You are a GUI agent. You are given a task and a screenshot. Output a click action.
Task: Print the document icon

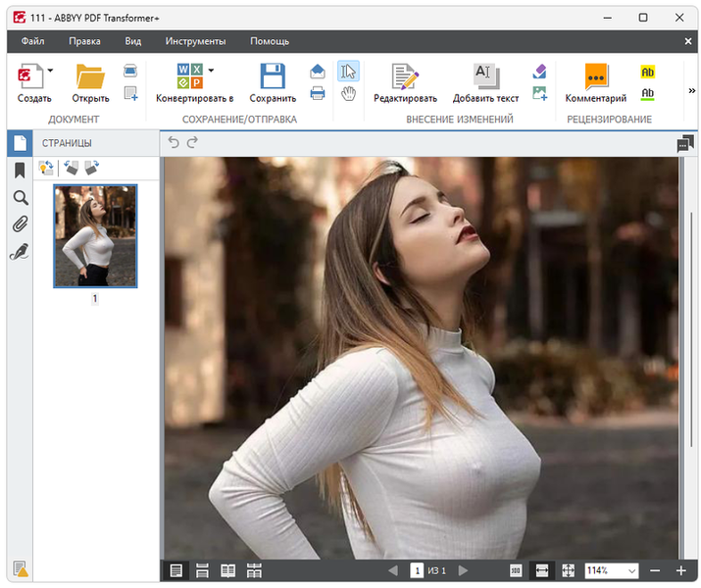[x=318, y=93]
